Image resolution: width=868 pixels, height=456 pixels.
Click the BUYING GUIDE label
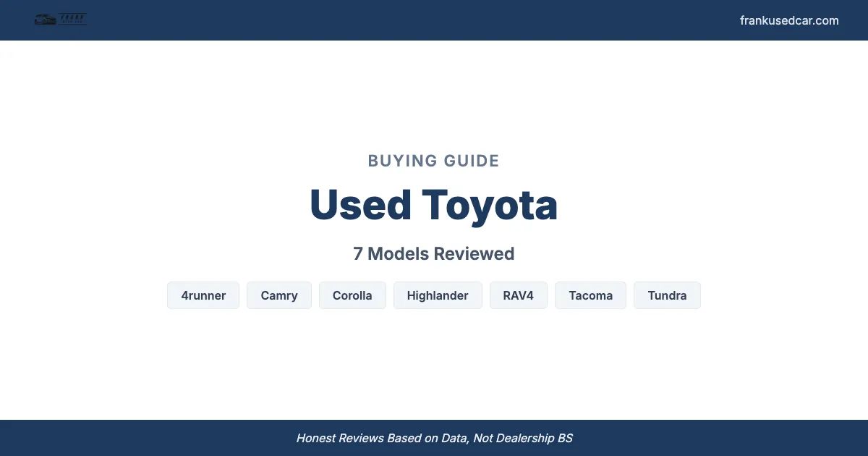tap(433, 161)
